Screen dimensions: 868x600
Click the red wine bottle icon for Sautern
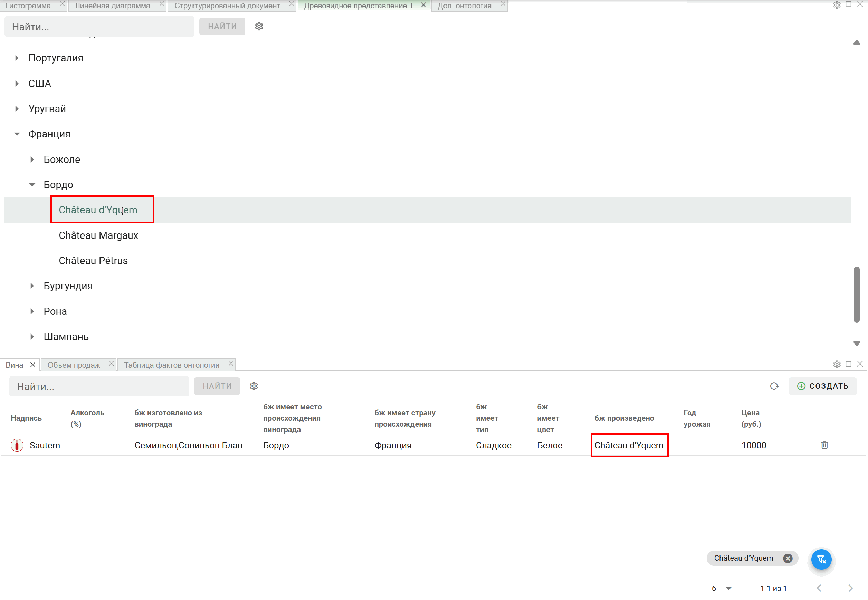tap(17, 445)
